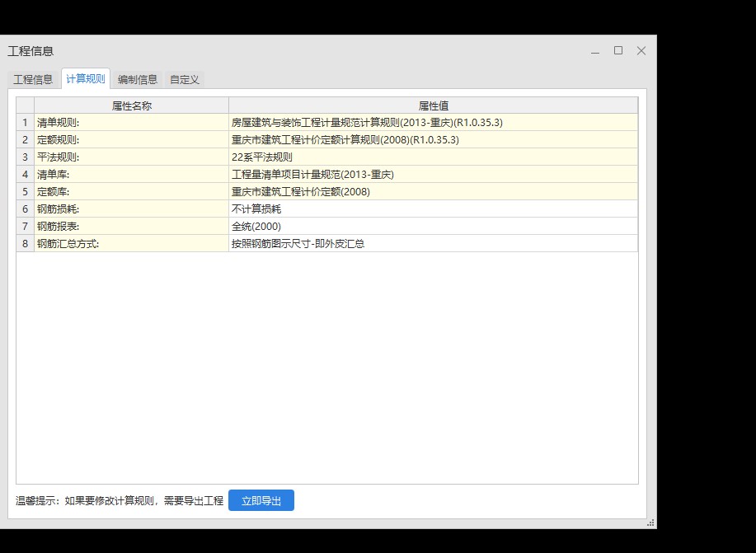Select row number 1 header
The image size is (756, 553).
[25, 123]
